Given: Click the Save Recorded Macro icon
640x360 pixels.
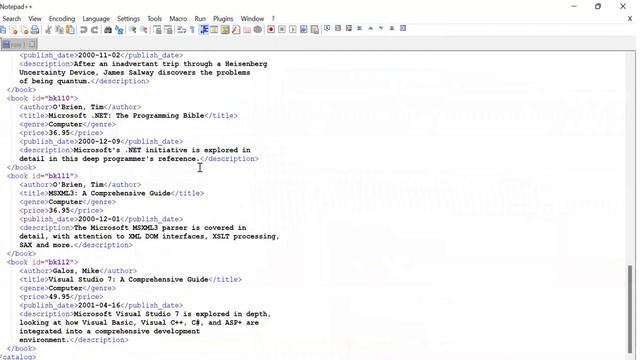Looking at the screenshot, I should pos(315,30).
